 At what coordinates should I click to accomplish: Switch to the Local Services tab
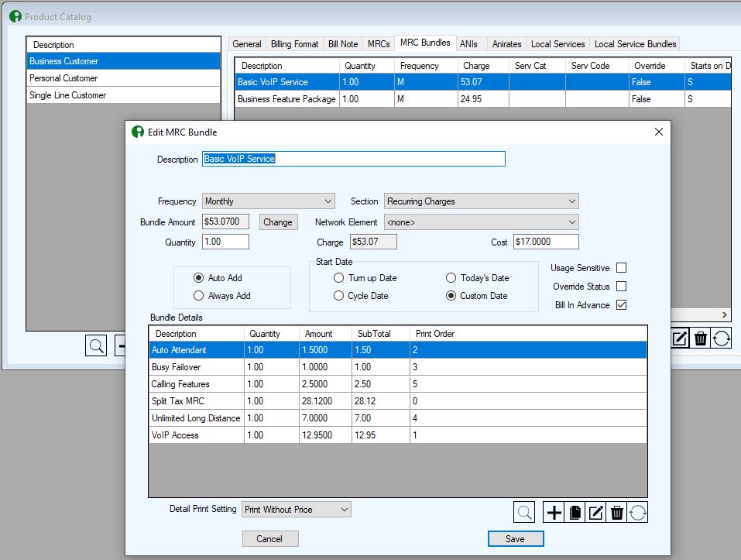(x=557, y=44)
